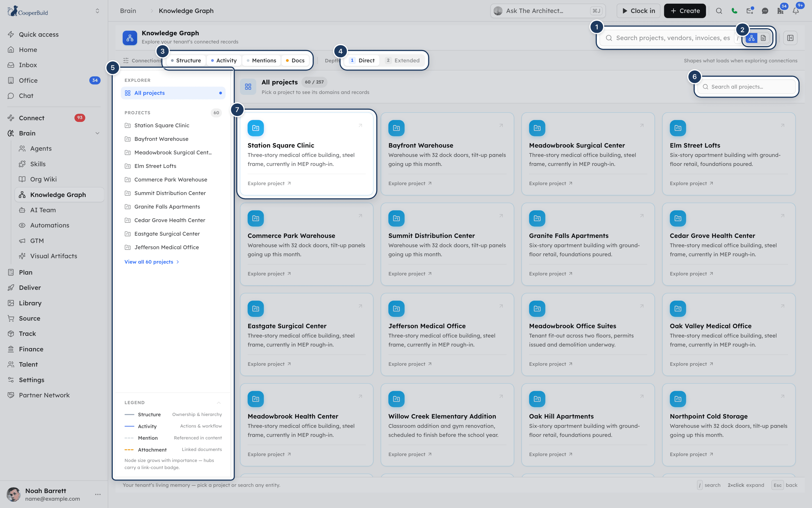Image resolution: width=812 pixels, height=508 pixels.
Task: Click the Elm Street Lofts card icon
Action: coord(678,128)
